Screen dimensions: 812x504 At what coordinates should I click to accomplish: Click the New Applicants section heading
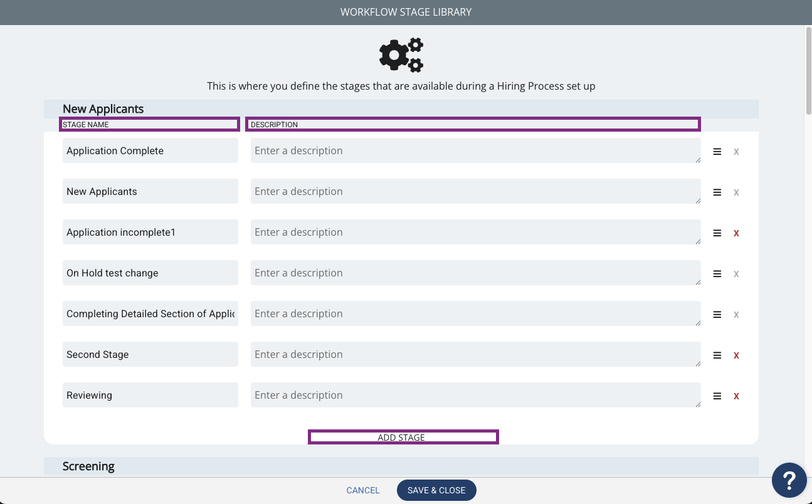103,109
